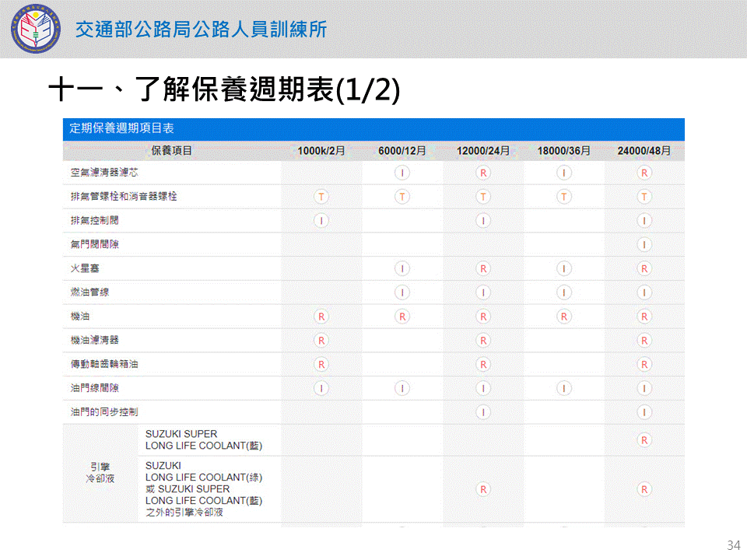Viewport: 747px width, 560px height.
Task: Click the T marker for 排氣管螺栓 under 6000/12月
Action: pos(402,197)
